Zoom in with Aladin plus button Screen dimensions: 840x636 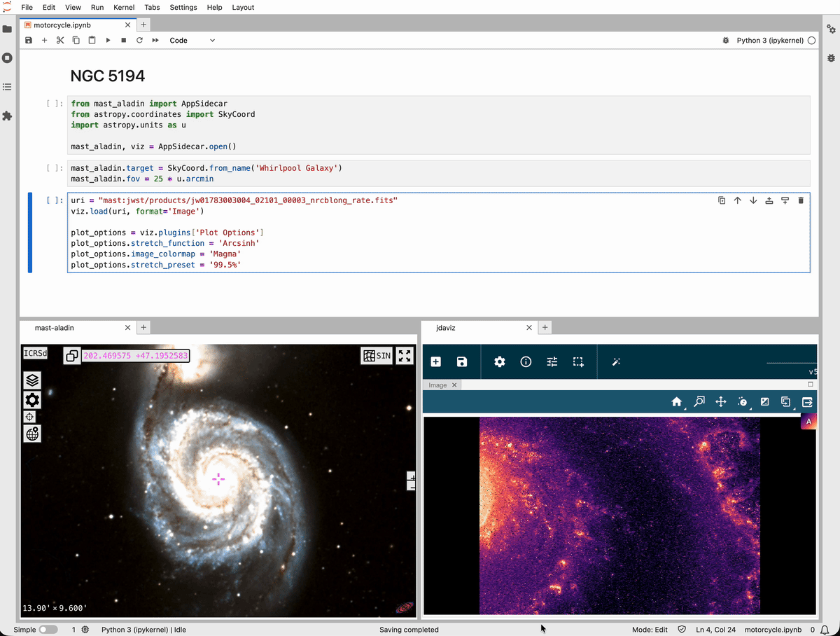[412, 476]
